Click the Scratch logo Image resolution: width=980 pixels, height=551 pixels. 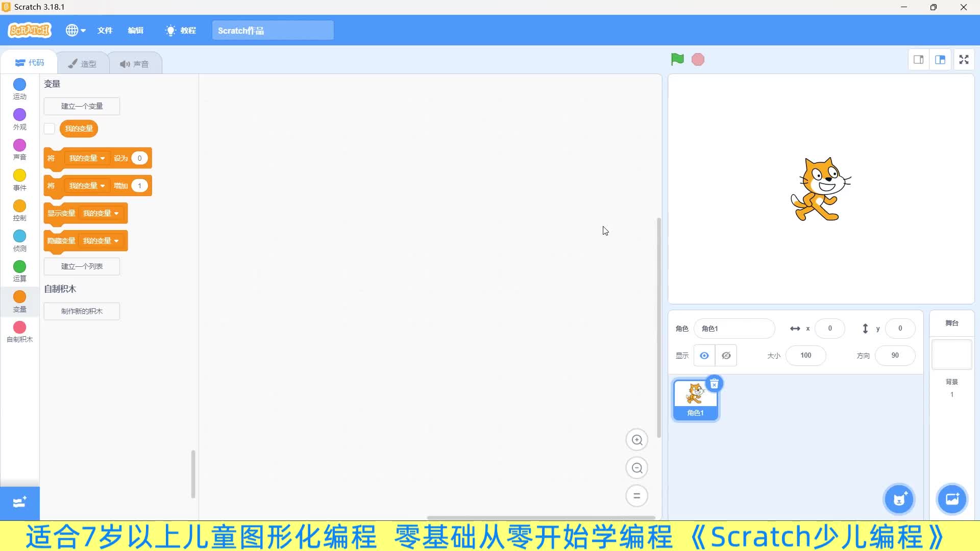[30, 31]
